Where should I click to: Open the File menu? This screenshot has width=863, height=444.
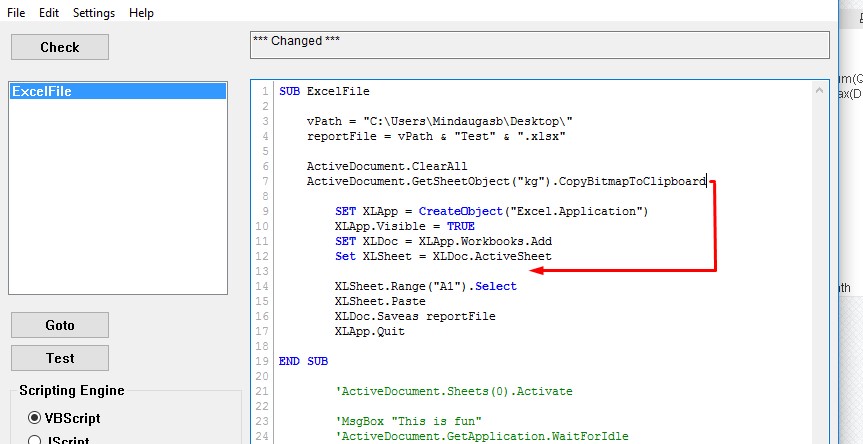pos(16,13)
